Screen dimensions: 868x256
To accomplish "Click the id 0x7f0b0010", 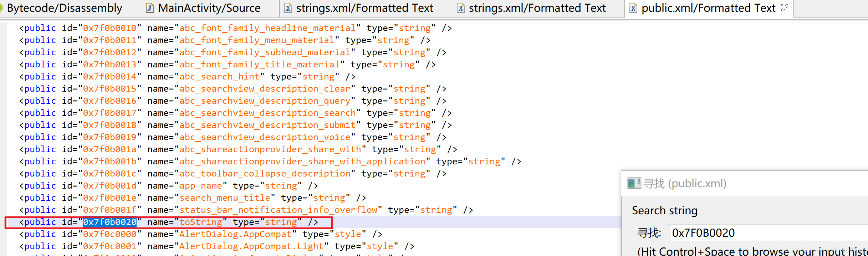I will [x=110, y=28].
